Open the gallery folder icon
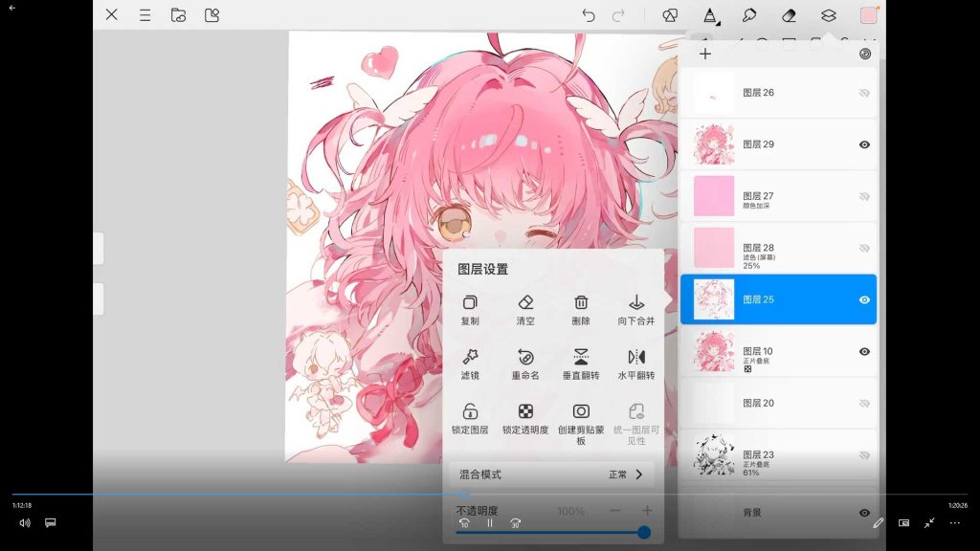The image size is (980, 551). 178,15
